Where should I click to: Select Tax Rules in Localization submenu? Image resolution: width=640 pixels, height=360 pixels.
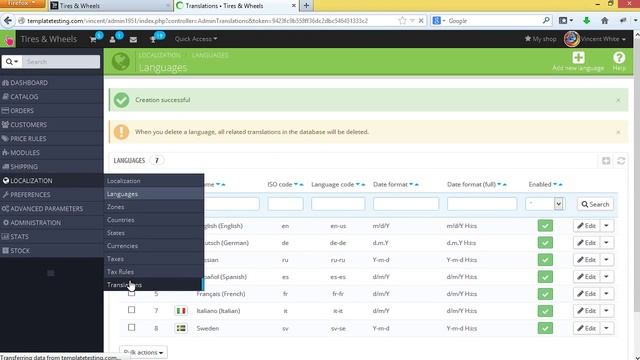tap(153, 272)
